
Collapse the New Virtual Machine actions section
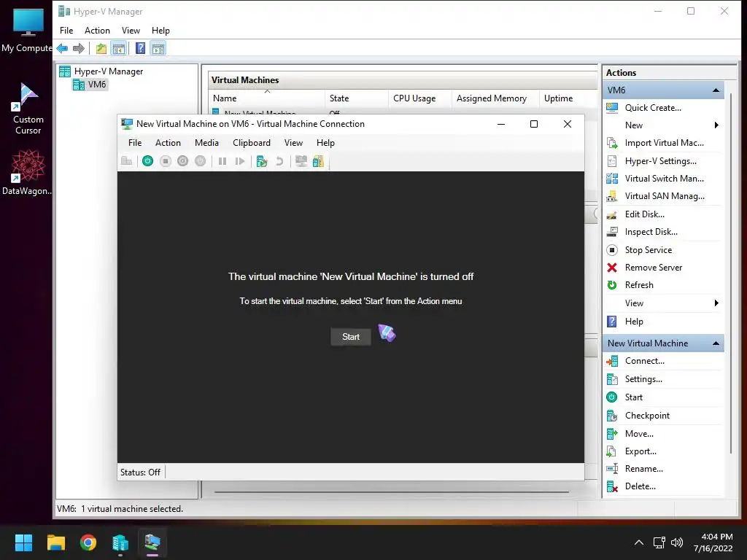(x=716, y=343)
